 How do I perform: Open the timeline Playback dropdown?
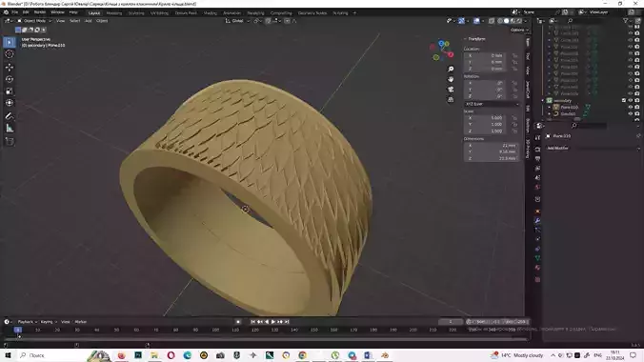click(27, 322)
